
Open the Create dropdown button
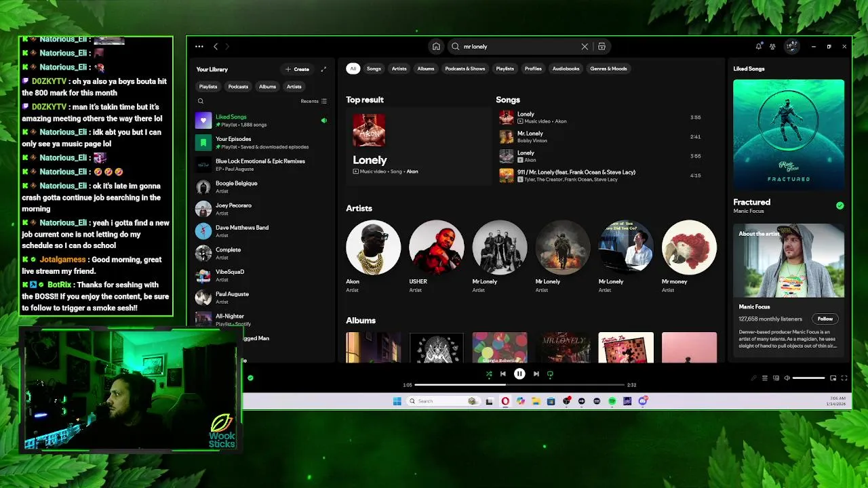tap(298, 69)
